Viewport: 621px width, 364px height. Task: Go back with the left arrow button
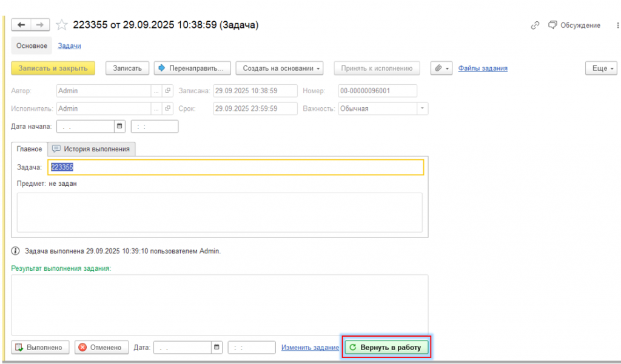pyautogui.click(x=21, y=25)
